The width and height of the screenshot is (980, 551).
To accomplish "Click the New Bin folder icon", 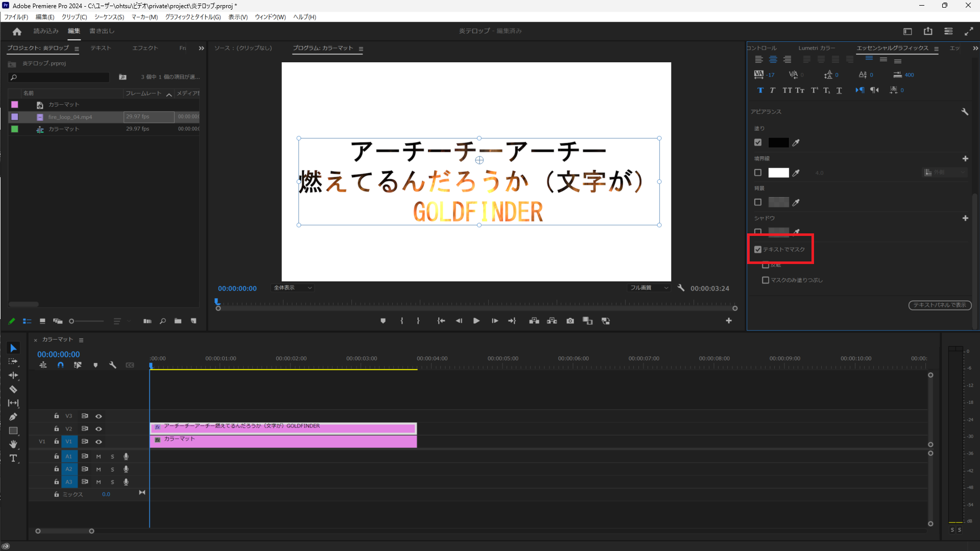I will click(x=178, y=321).
